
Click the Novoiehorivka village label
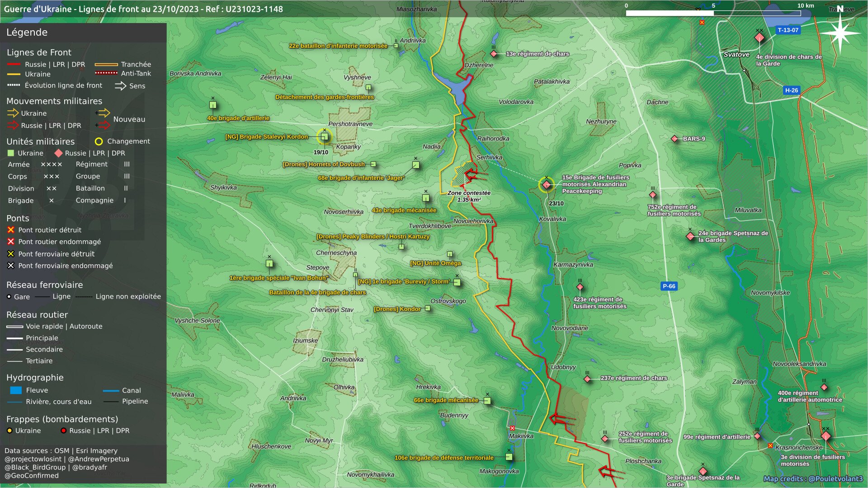click(473, 221)
